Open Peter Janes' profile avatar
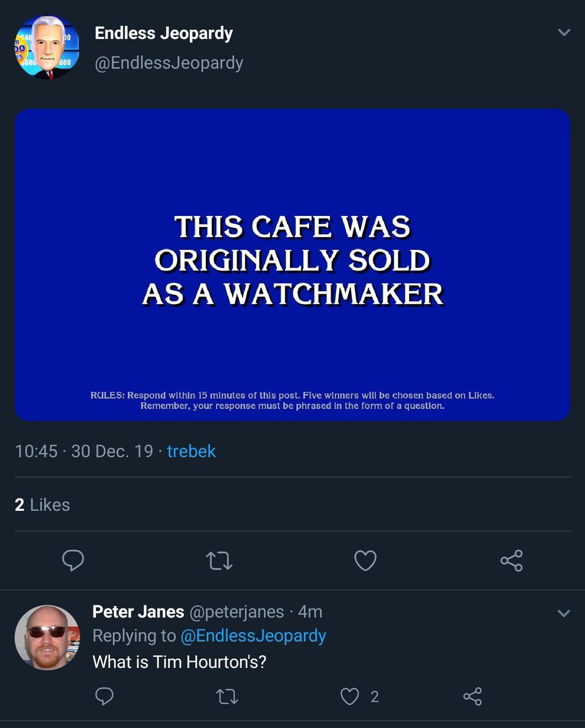585x728 pixels. (47, 637)
